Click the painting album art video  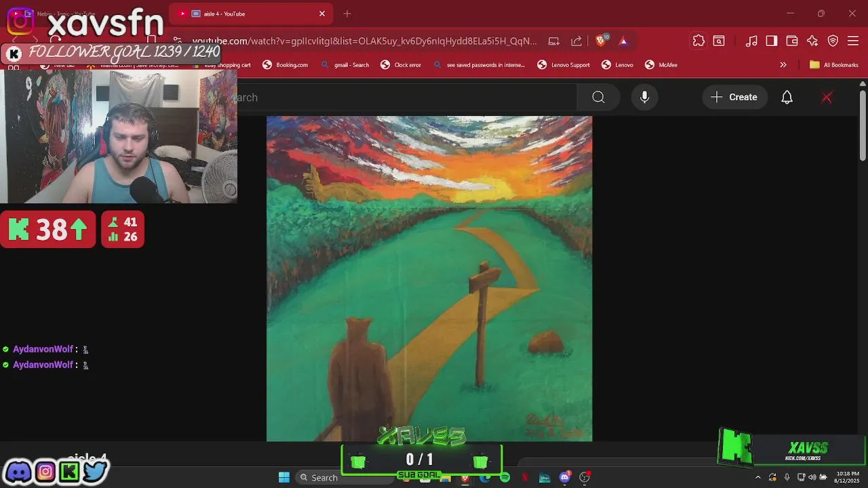tap(429, 279)
